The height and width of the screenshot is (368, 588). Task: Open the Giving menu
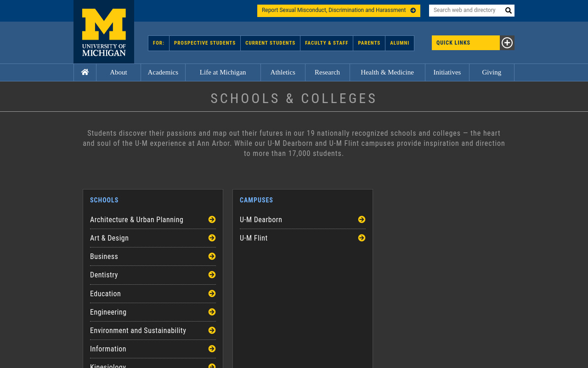pyautogui.click(x=492, y=72)
